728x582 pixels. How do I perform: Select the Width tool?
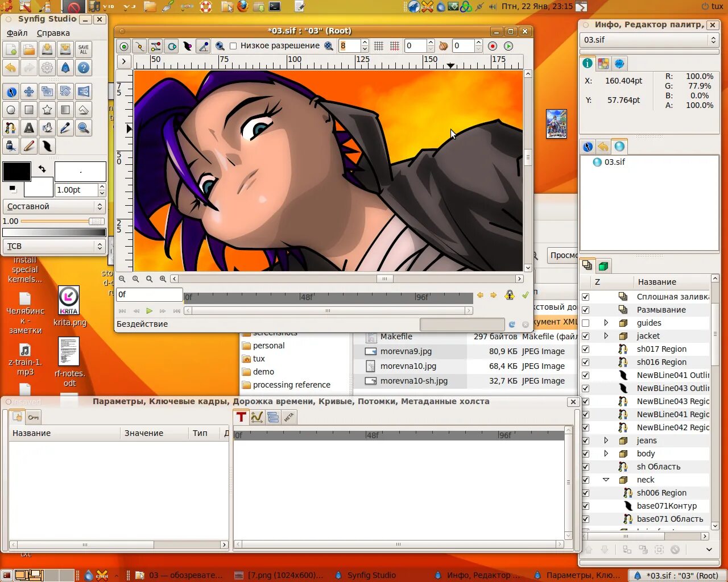pos(47,146)
